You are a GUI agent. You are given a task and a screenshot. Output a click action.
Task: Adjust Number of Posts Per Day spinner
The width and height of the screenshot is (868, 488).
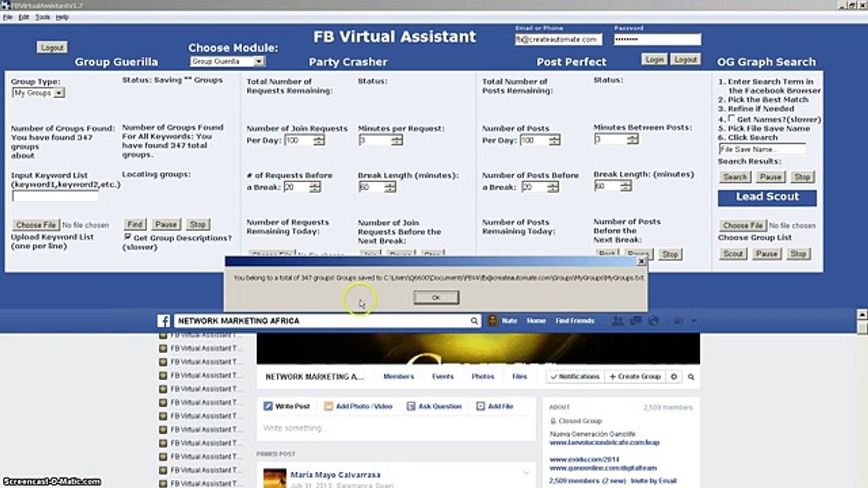554,140
